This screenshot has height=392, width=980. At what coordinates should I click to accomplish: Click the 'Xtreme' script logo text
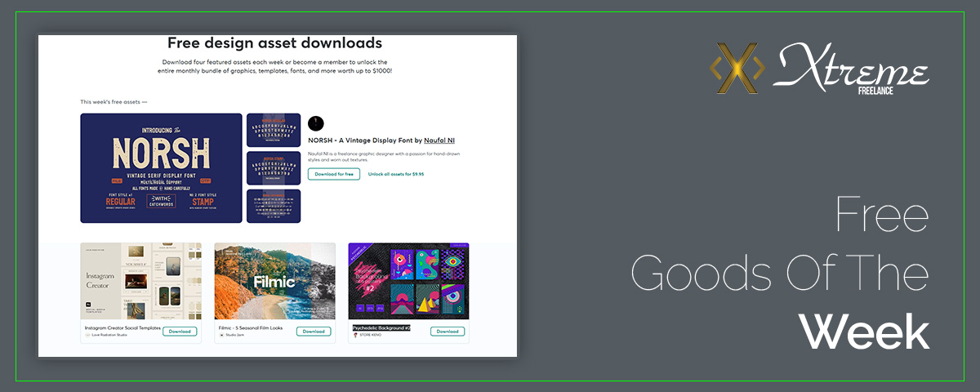[851, 66]
